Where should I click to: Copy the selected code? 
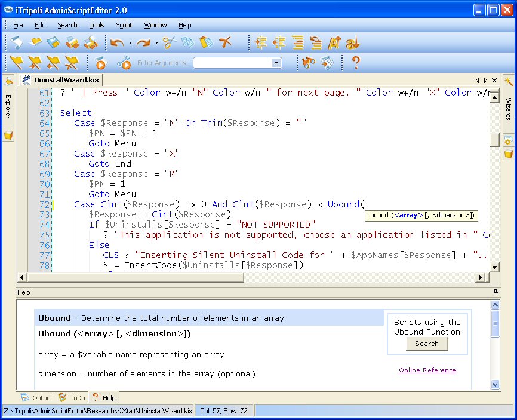188,42
